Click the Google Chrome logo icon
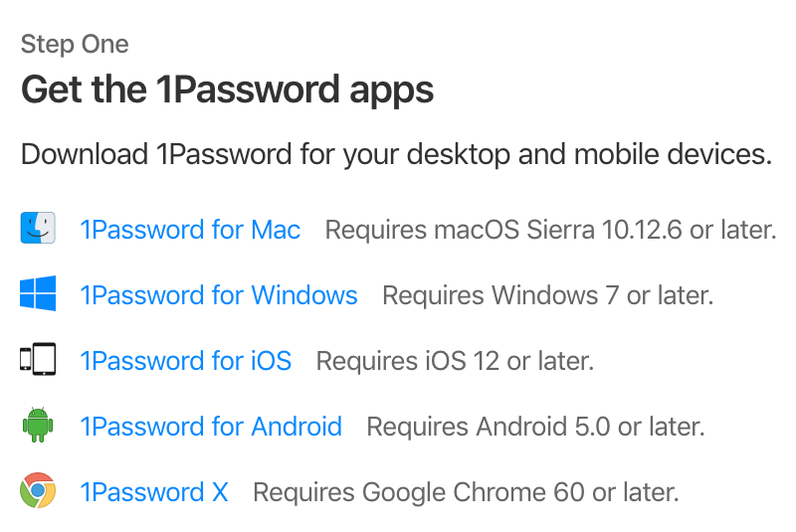Viewport: 796px width, 532px height. [x=38, y=490]
